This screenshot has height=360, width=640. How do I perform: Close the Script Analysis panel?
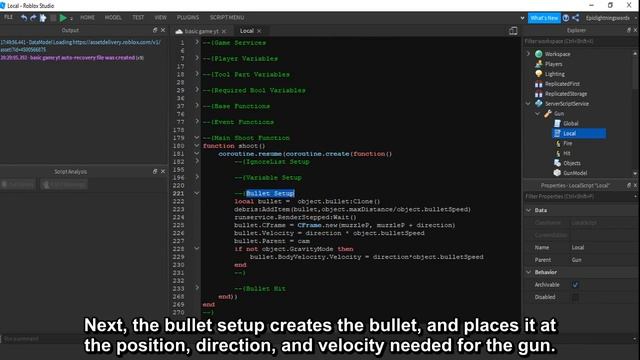(x=163, y=171)
